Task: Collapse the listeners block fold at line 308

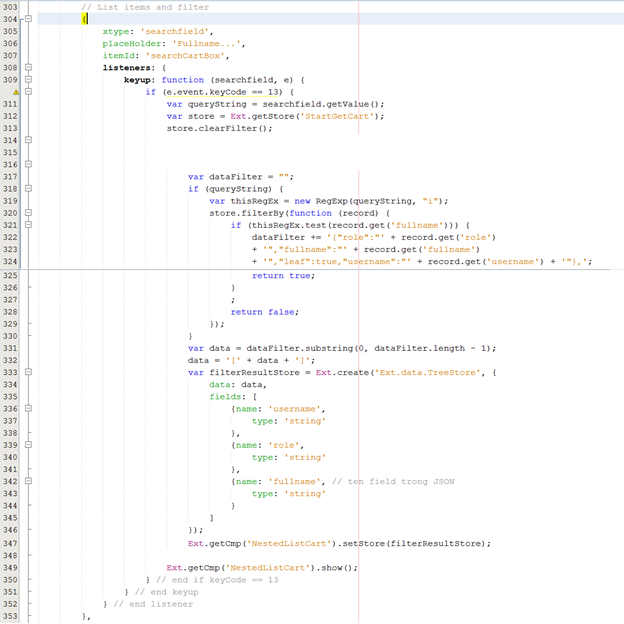Action: pyautogui.click(x=28, y=67)
